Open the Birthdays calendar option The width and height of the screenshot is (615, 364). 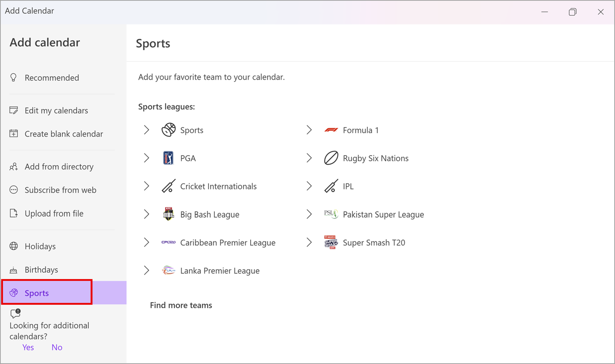coord(41,270)
